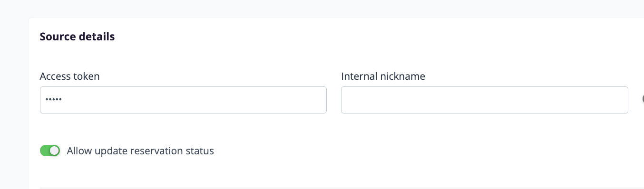Click the green portion of the switch
Viewport: 644px width, 189px height.
click(45, 151)
